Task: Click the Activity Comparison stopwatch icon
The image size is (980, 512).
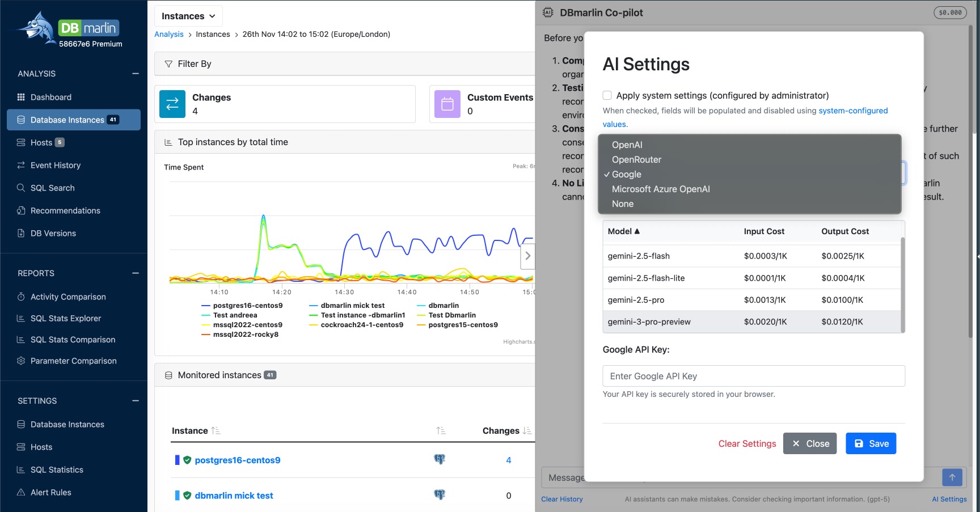Action: pyautogui.click(x=21, y=297)
